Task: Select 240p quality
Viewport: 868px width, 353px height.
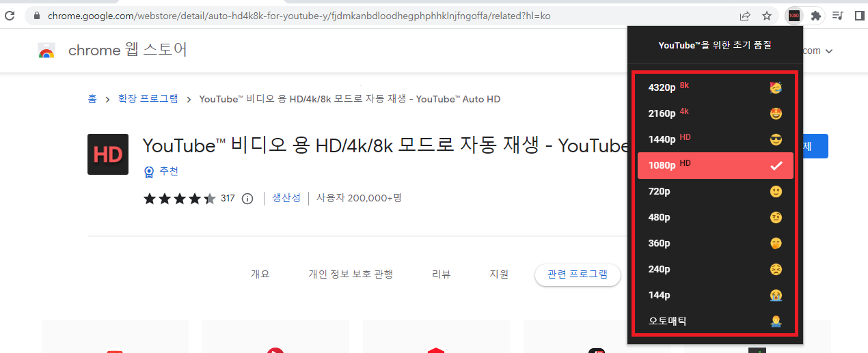Action: point(715,269)
